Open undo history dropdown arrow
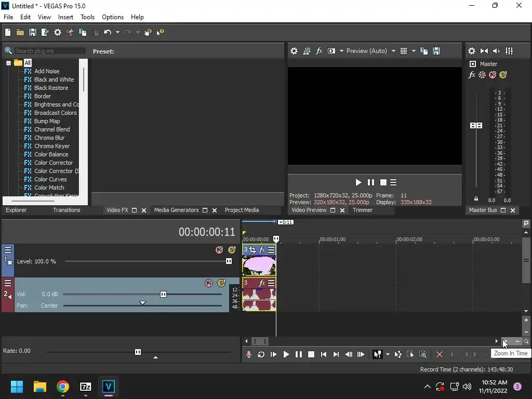Viewport: 532px width, 399px height. click(117, 32)
